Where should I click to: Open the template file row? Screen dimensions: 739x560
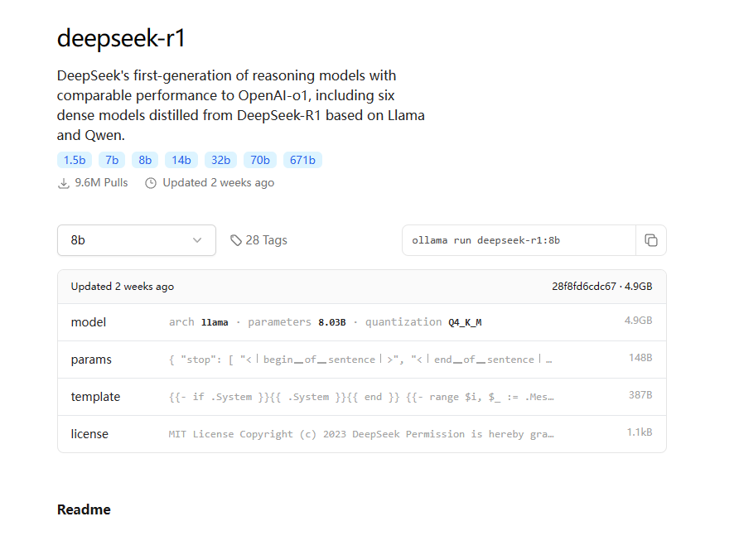tap(362, 397)
